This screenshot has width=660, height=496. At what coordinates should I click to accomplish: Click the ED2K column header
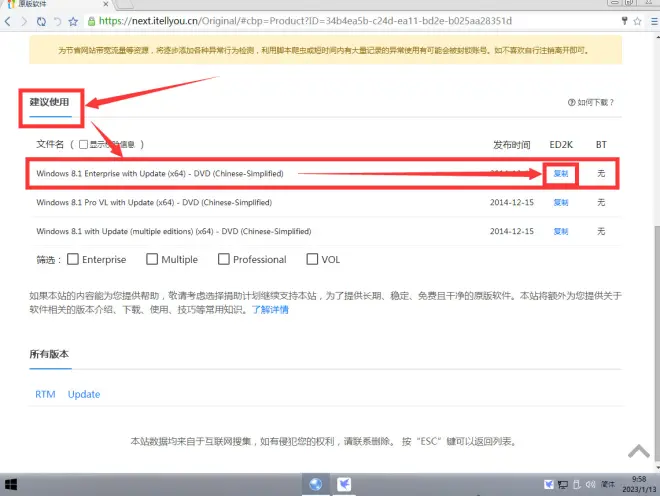click(x=561, y=145)
